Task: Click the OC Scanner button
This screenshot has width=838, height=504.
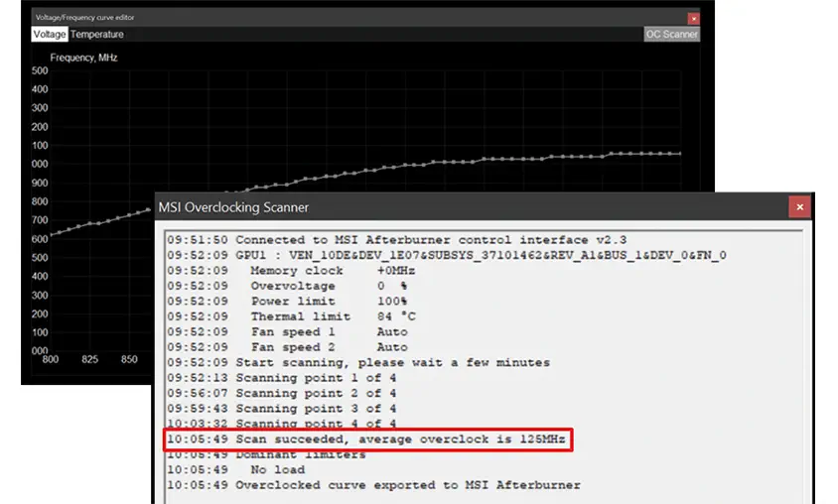Action: [x=672, y=34]
